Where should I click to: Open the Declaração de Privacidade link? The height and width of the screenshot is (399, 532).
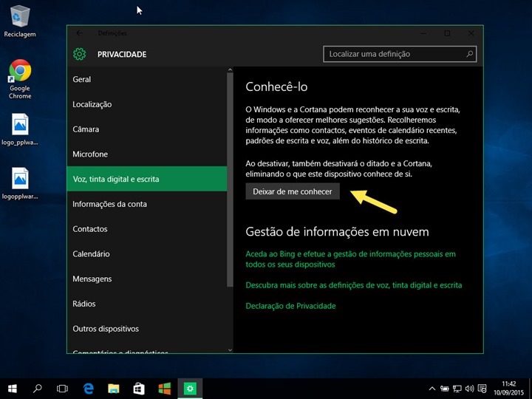291,306
